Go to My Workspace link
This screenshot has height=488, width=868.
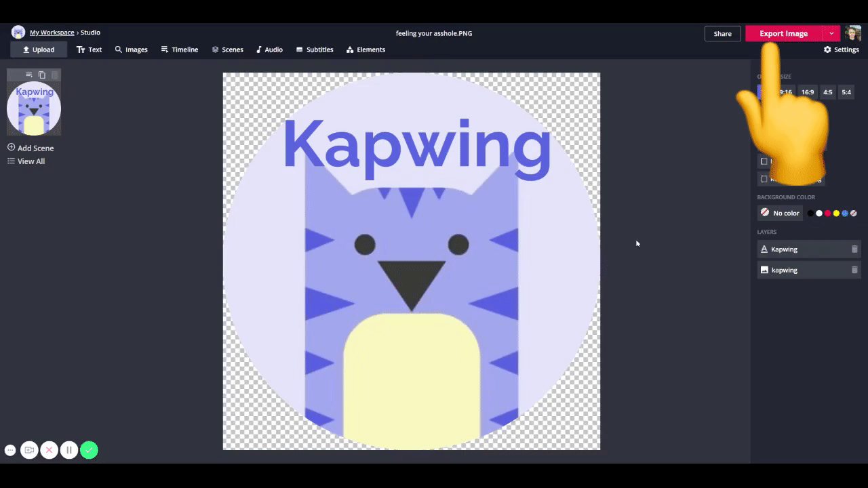(52, 33)
